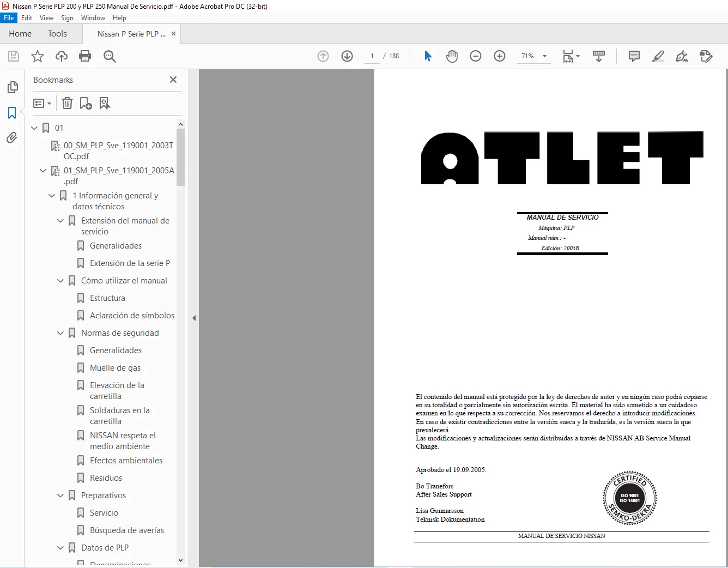This screenshot has width=728, height=568.
Task: Close the Bookmarks panel
Action: [173, 80]
